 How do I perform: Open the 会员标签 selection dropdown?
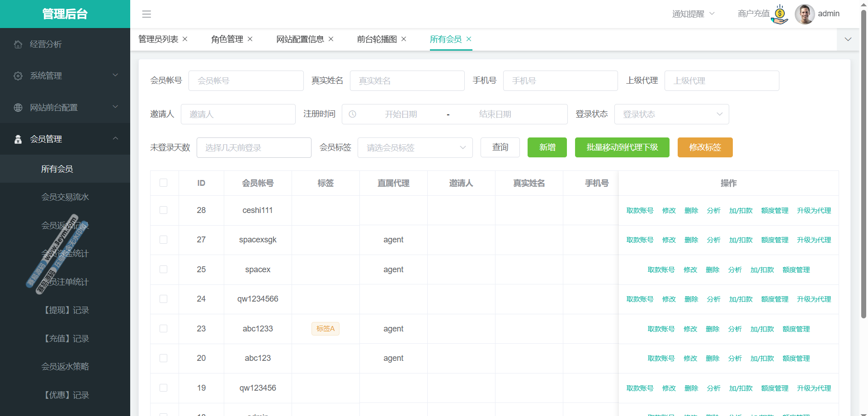tap(415, 148)
